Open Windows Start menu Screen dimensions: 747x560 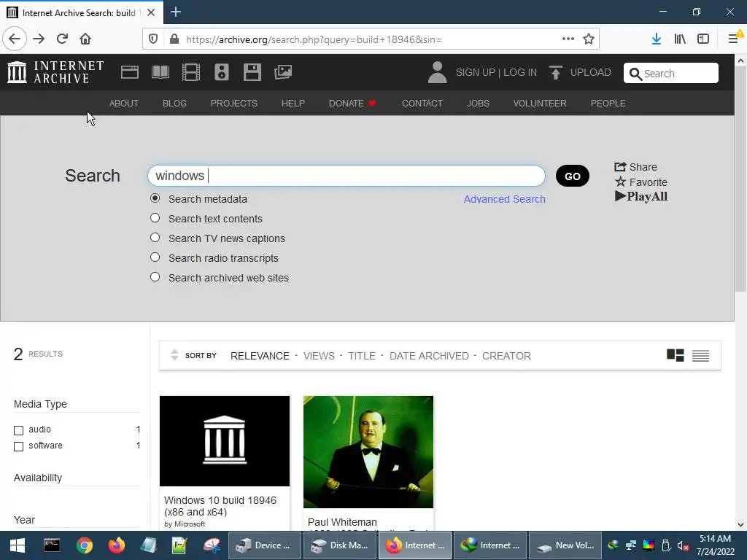coord(18,545)
